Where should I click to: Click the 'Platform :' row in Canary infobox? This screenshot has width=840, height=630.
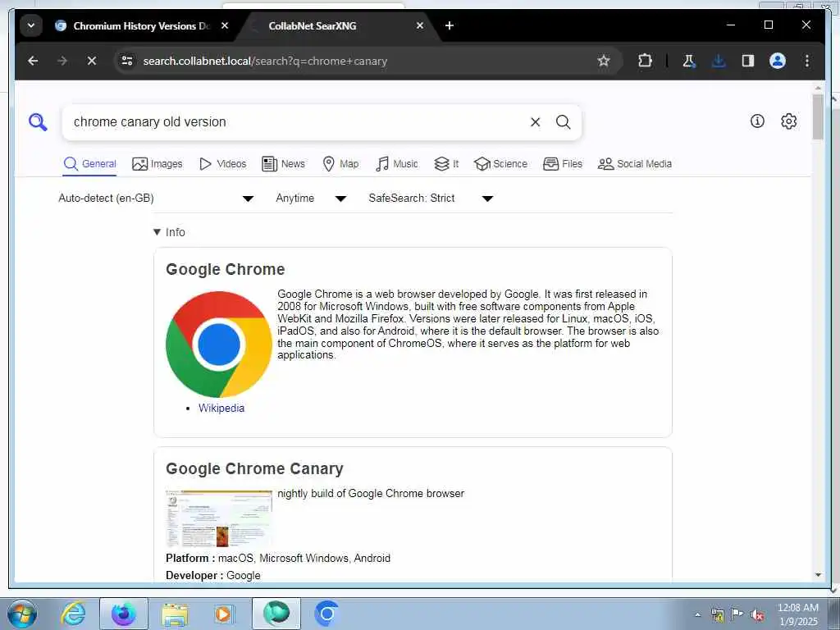tap(278, 558)
